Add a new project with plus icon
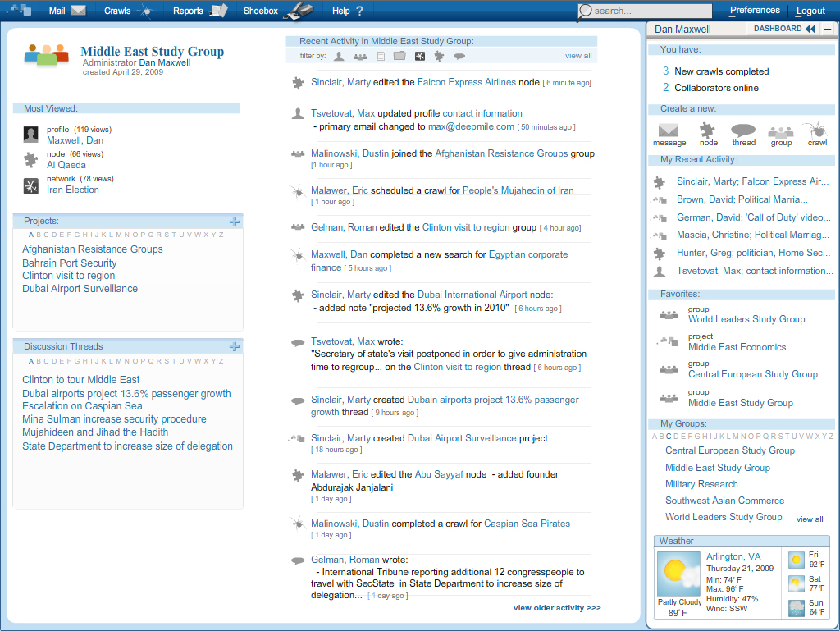The width and height of the screenshot is (840, 631). [x=235, y=222]
